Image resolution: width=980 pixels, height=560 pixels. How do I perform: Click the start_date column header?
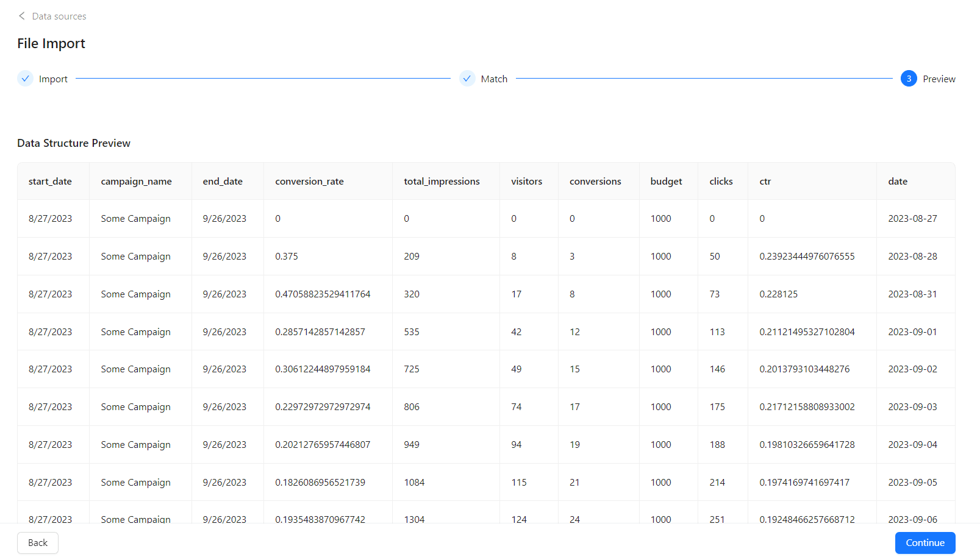(x=50, y=182)
